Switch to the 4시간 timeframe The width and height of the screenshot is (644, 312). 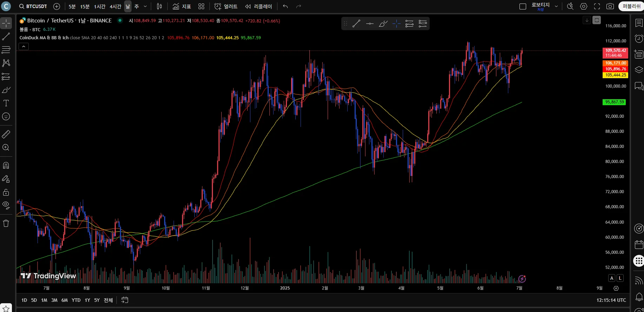click(115, 6)
